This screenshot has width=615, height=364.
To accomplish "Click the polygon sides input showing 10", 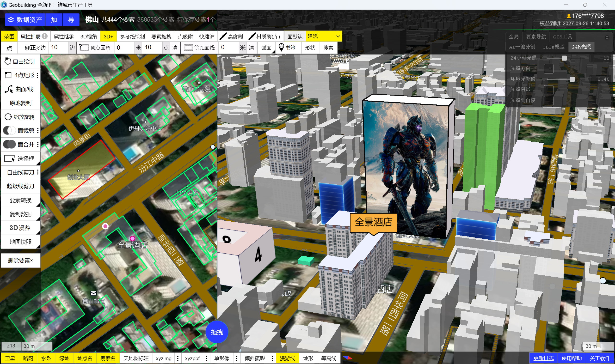I will 58,47.
